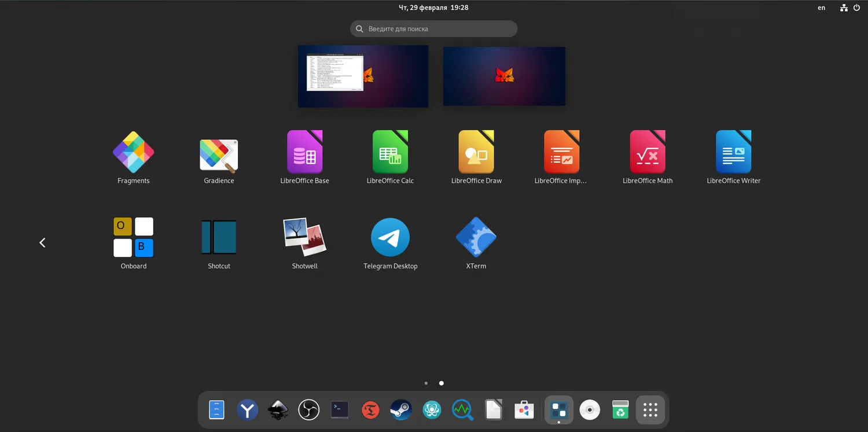Open the Gradience application
The height and width of the screenshot is (432, 868).
[x=219, y=156]
